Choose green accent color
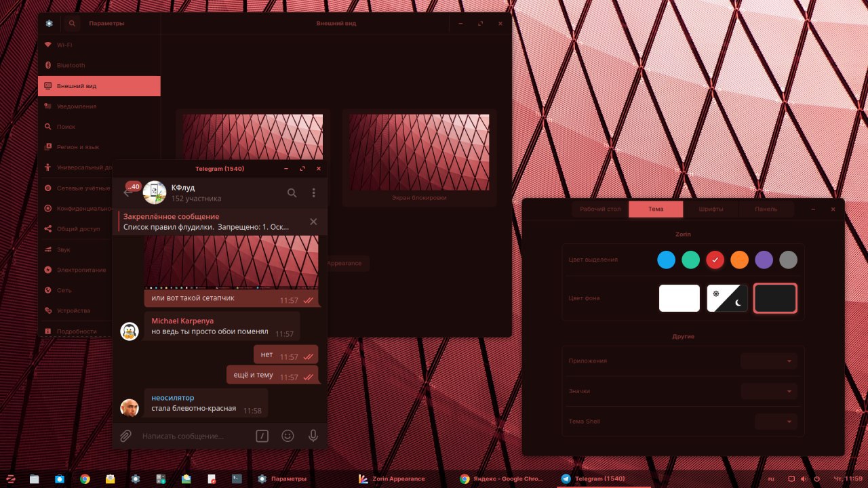868x488 pixels. [x=690, y=260]
